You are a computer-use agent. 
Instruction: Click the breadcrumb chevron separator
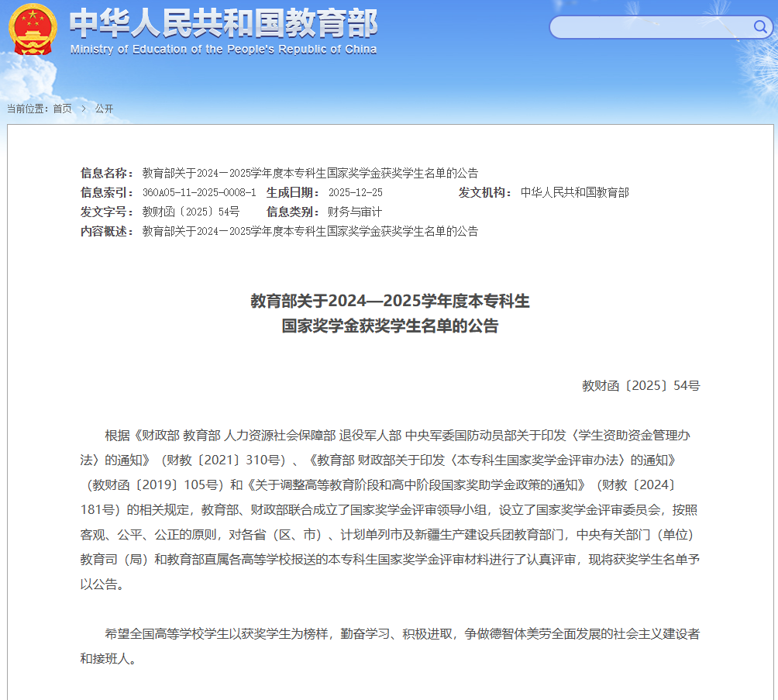pos(84,109)
